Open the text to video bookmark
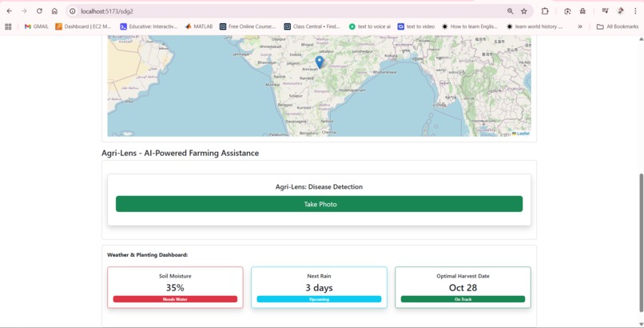Viewport: 644px width, 328px height. (416, 26)
